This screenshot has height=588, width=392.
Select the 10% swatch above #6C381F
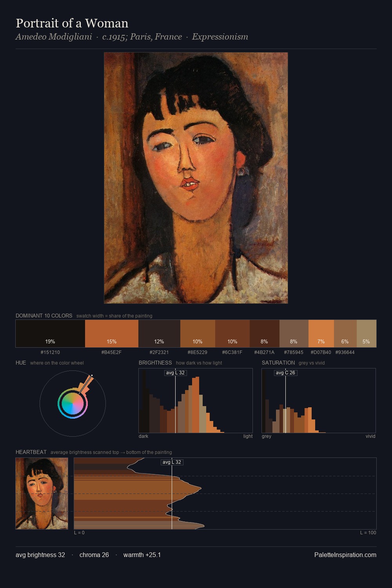coord(232,334)
